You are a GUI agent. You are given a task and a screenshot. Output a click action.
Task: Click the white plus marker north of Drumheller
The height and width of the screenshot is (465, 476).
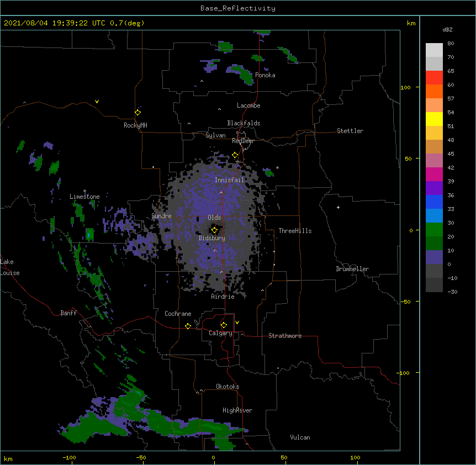(x=338, y=207)
